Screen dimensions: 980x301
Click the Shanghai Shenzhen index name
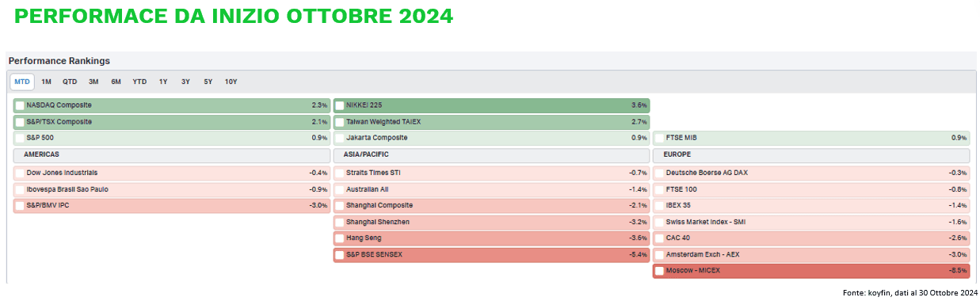tap(378, 223)
